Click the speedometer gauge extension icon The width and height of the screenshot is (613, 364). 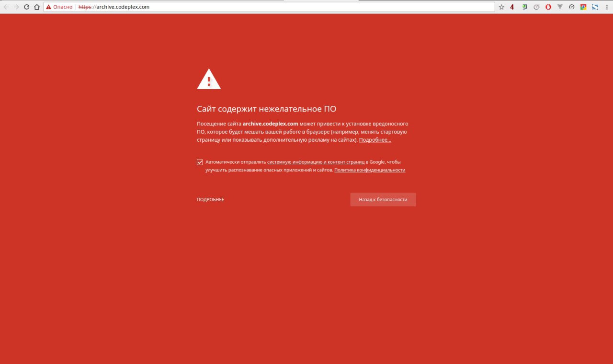coord(571,7)
